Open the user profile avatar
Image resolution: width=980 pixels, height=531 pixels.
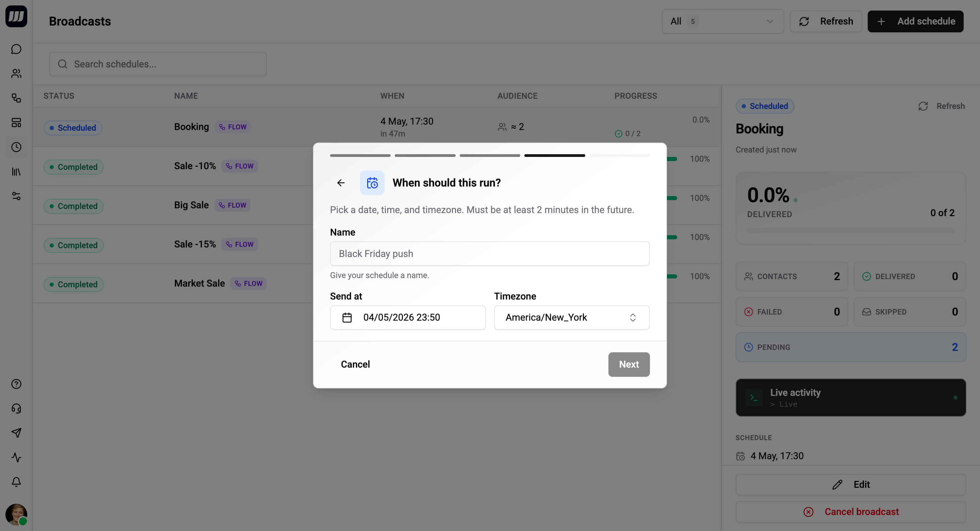tap(16, 515)
